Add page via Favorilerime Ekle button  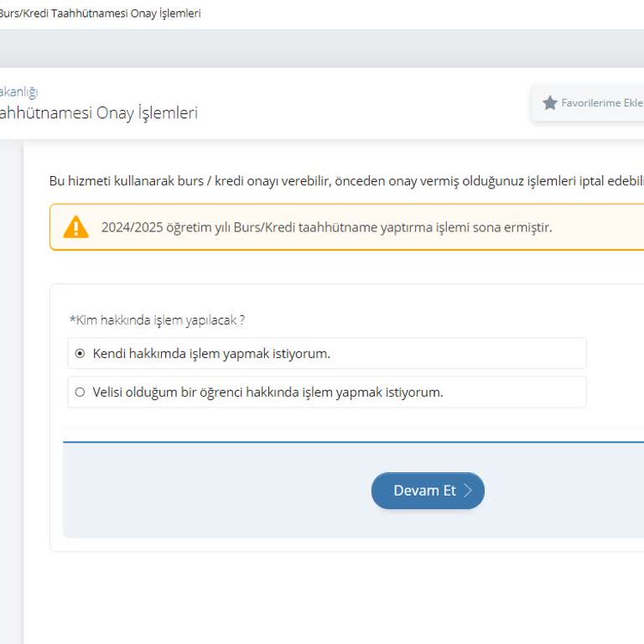(x=588, y=102)
